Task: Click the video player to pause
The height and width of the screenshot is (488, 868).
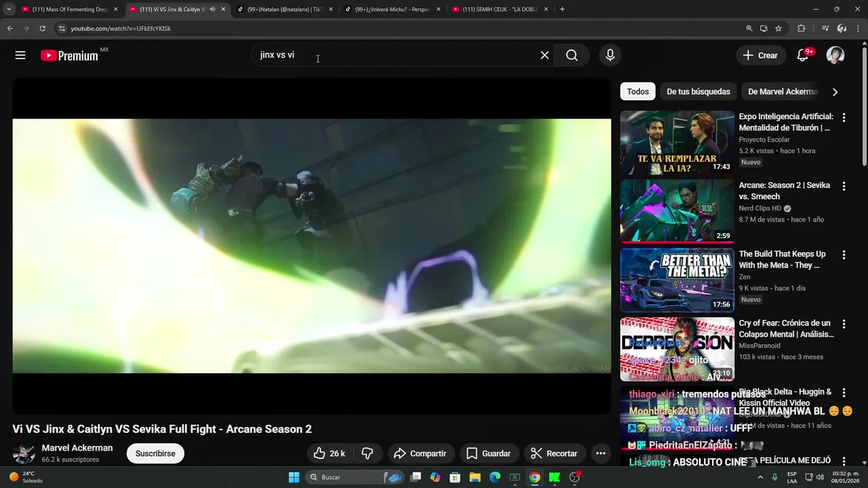Action: pos(312,245)
